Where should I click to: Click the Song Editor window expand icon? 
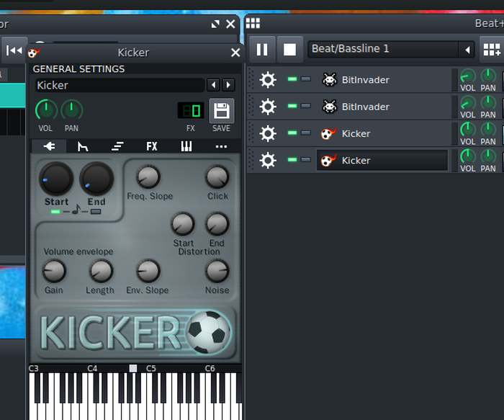(215, 24)
